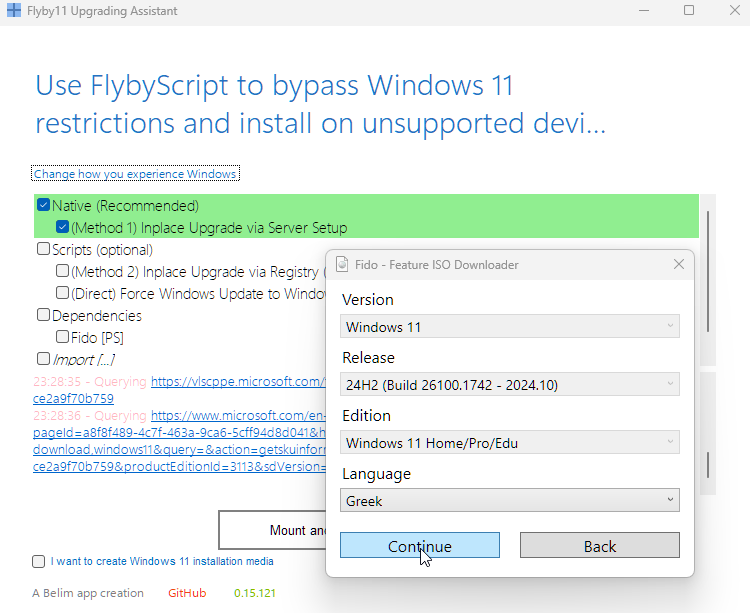Enable the Dependencies checkbox

click(x=43, y=315)
